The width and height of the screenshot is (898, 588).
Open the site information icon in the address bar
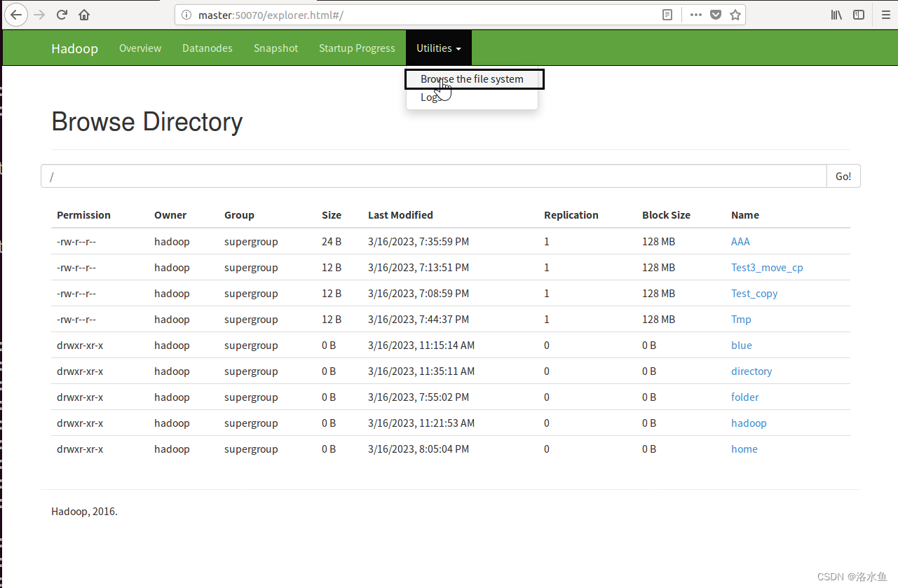click(186, 15)
